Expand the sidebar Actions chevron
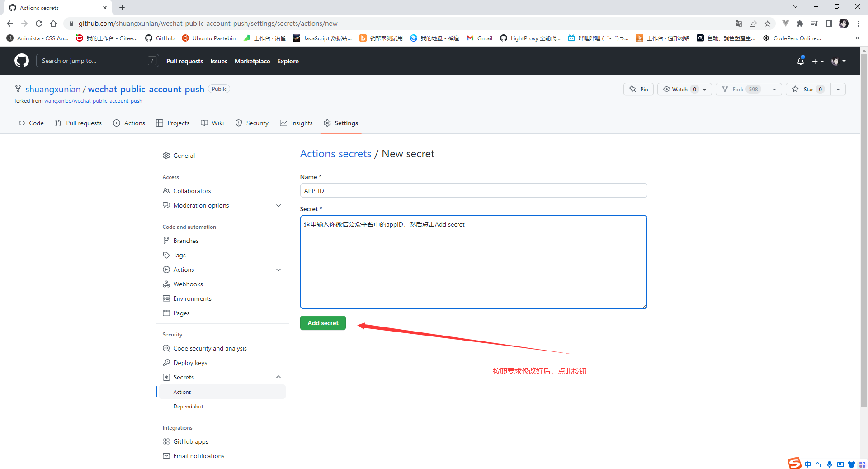 pos(278,270)
